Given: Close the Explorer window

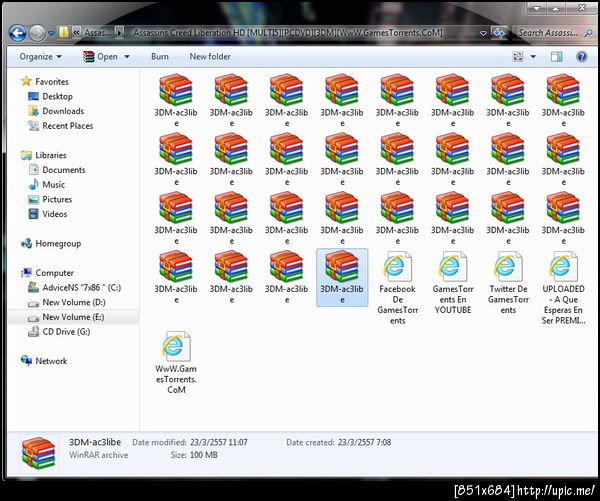Looking at the screenshot, I should pos(582,8).
